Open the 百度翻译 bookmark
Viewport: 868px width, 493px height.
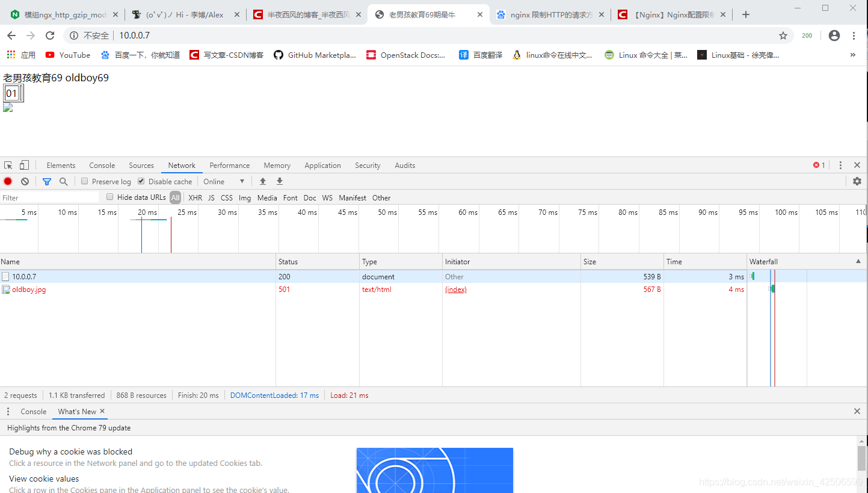click(x=481, y=55)
